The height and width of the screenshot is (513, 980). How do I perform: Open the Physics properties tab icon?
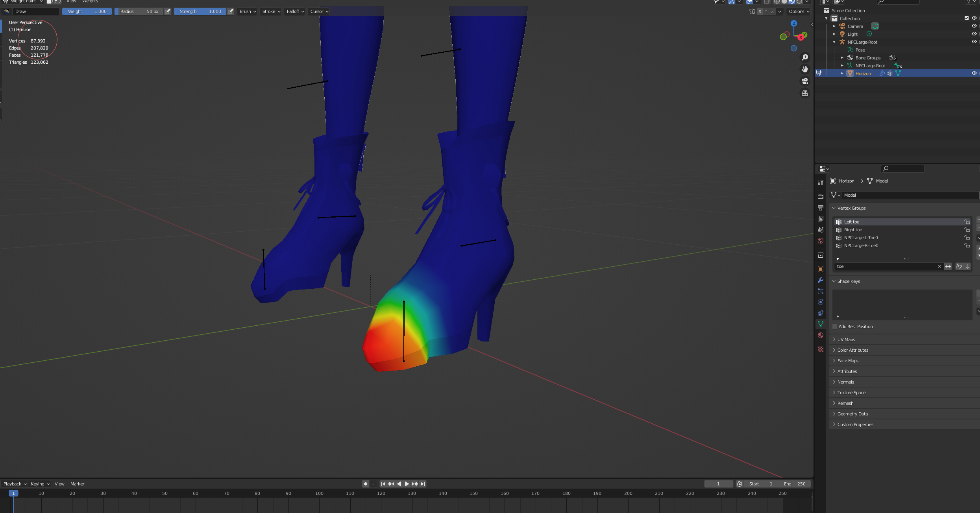click(821, 302)
